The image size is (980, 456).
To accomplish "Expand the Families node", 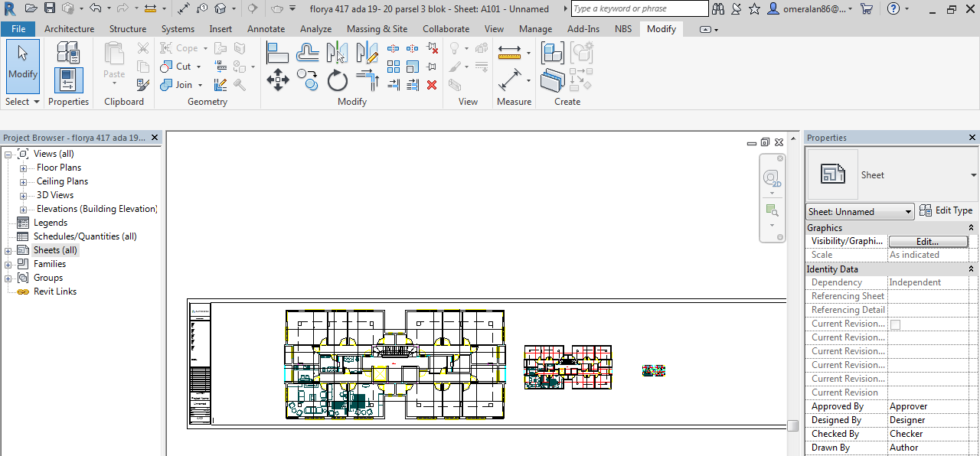I will 8,264.
